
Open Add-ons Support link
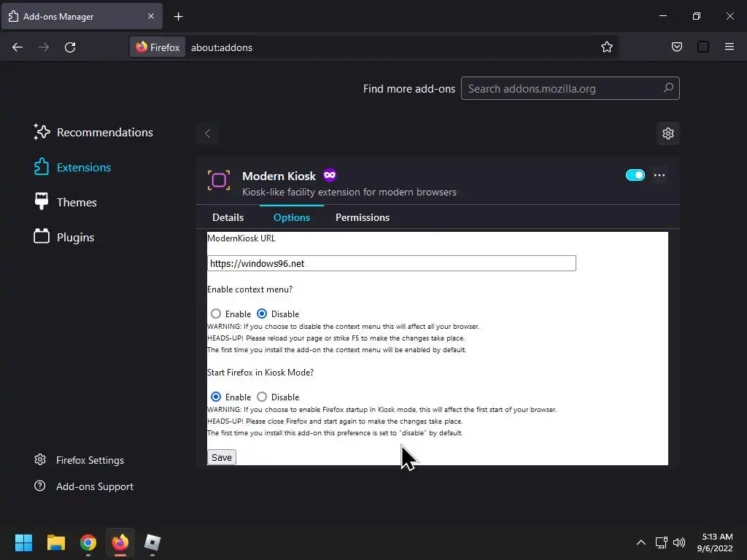[84, 486]
